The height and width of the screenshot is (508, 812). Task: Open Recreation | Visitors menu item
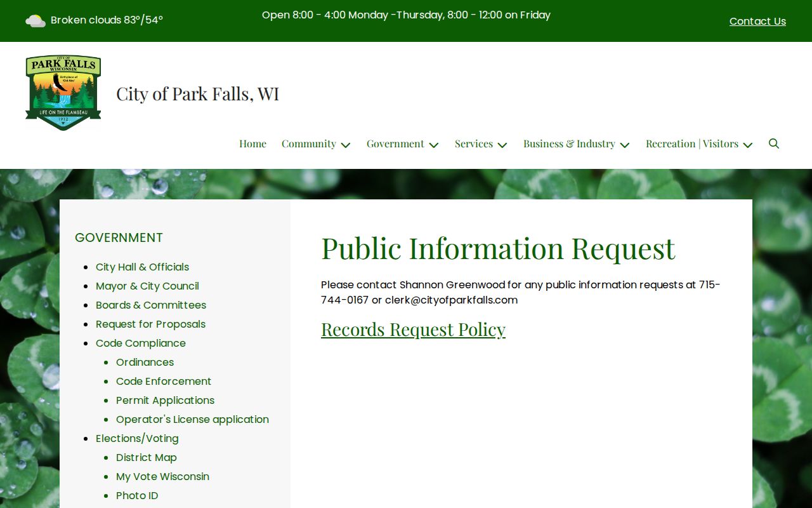[692, 144]
